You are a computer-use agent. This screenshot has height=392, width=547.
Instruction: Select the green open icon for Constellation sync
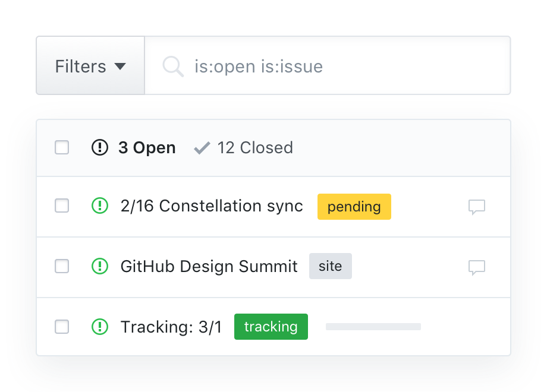coord(100,207)
